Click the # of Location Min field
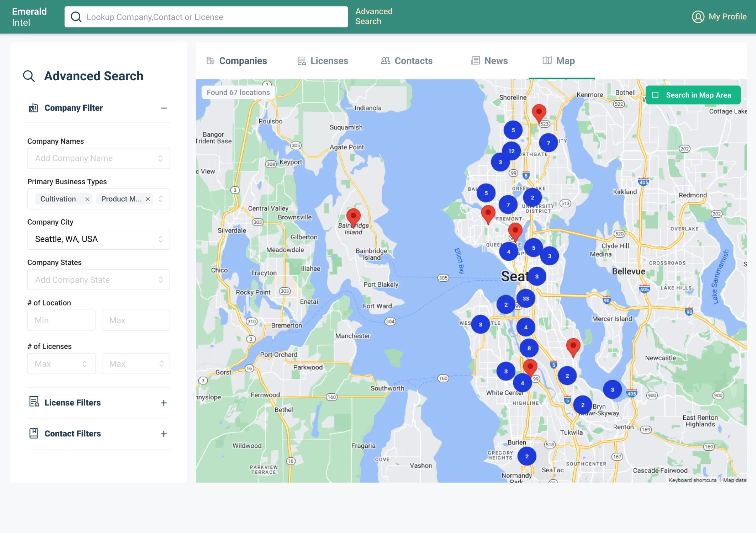 click(61, 320)
